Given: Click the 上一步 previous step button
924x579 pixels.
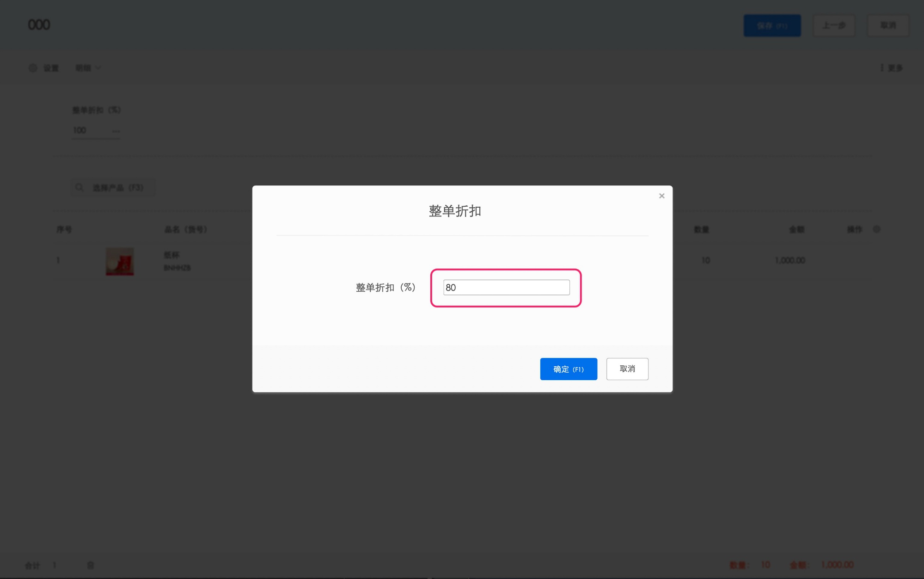Looking at the screenshot, I should pyautogui.click(x=834, y=25).
